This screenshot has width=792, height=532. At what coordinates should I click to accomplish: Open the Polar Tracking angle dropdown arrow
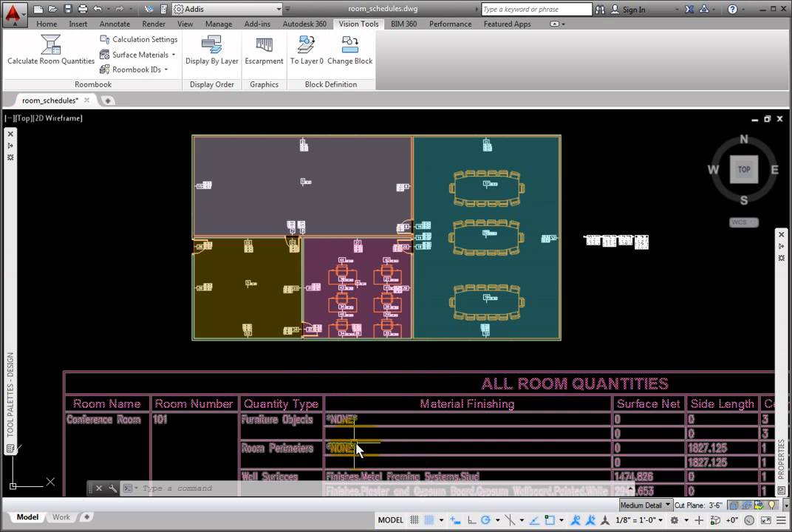(x=497, y=520)
